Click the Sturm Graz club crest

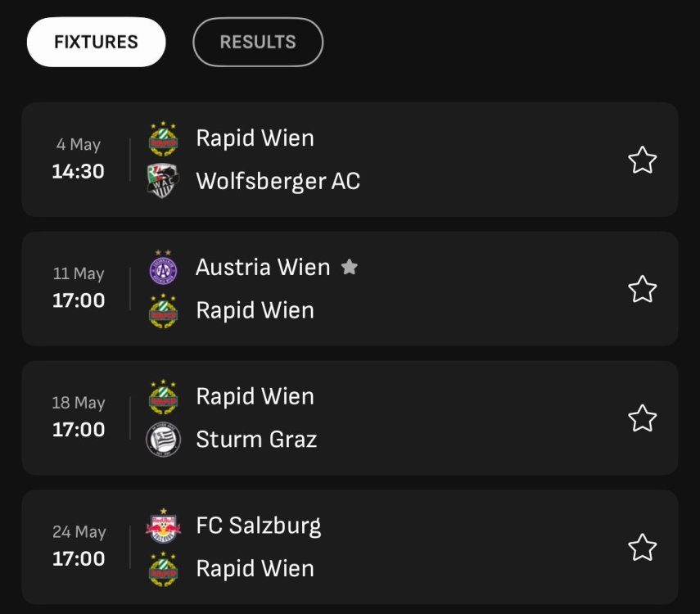pyautogui.click(x=163, y=440)
